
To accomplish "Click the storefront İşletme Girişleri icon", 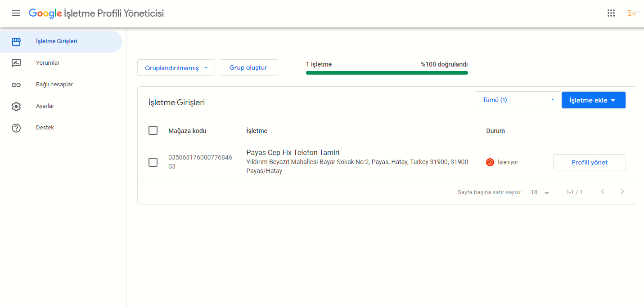I will pyautogui.click(x=16, y=41).
